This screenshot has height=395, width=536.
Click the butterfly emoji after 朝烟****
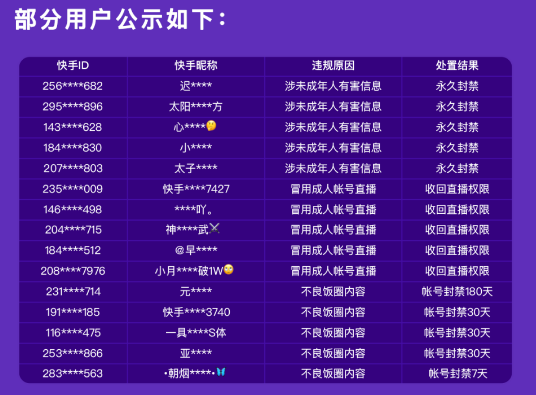pos(221,372)
